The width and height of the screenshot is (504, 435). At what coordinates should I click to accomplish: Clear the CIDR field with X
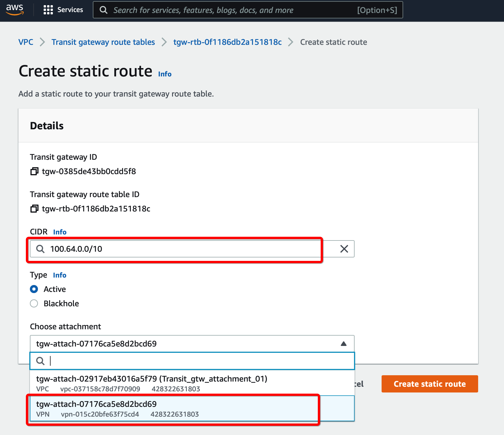(344, 249)
